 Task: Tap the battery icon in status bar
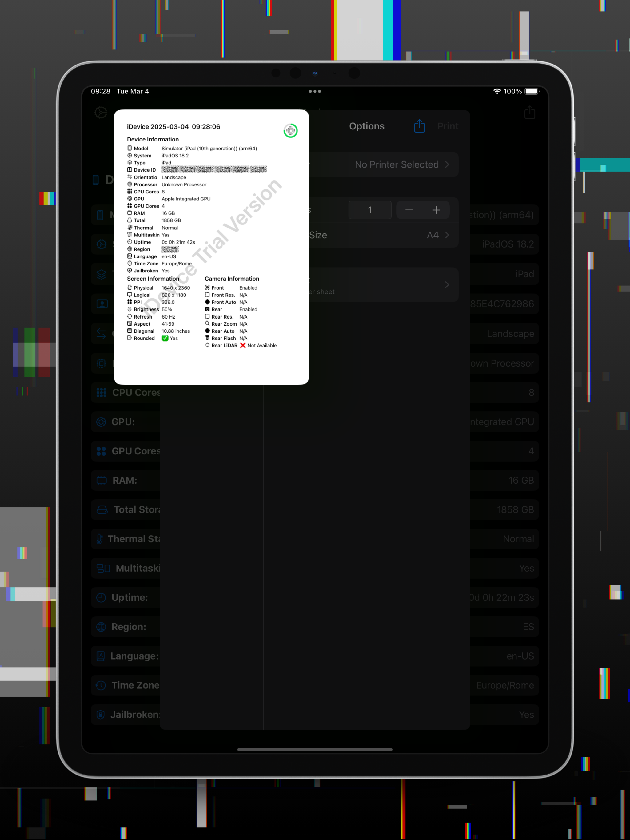[532, 91]
